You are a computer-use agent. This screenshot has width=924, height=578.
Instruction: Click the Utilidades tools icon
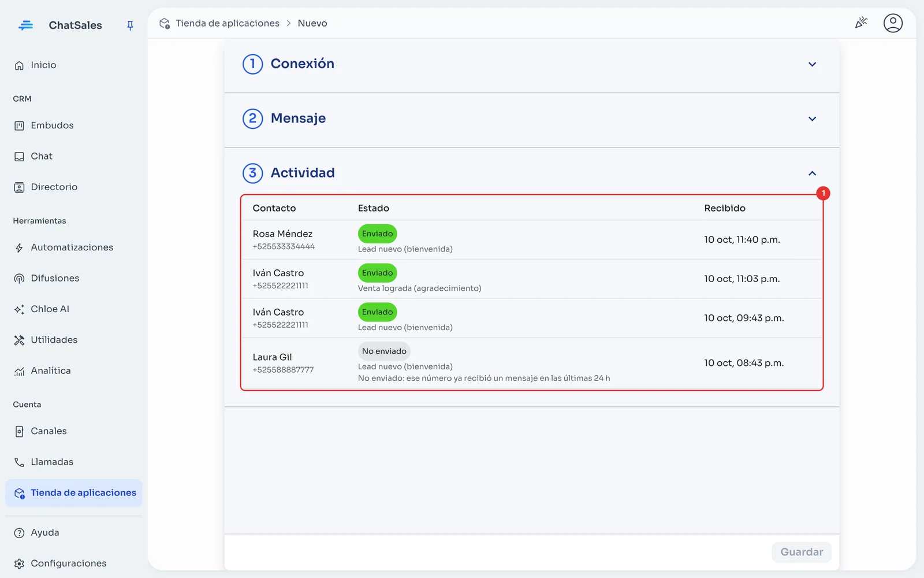click(x=19, y=340)
